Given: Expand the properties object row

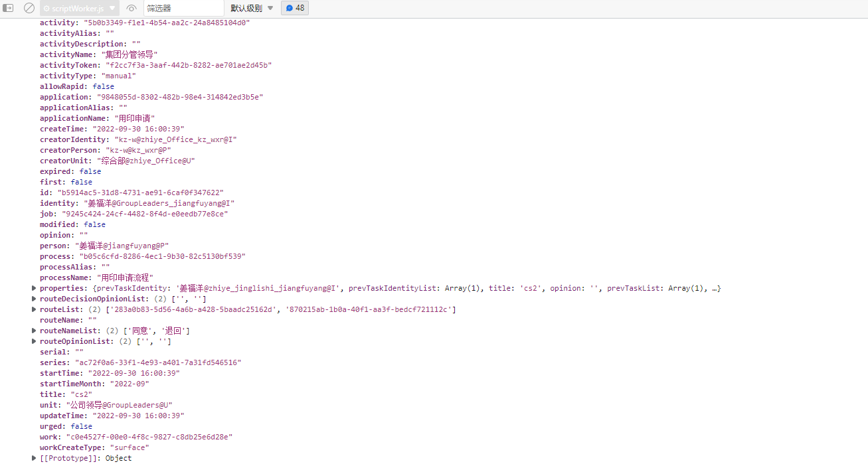Looking at the screenshot, I should 34,288.
